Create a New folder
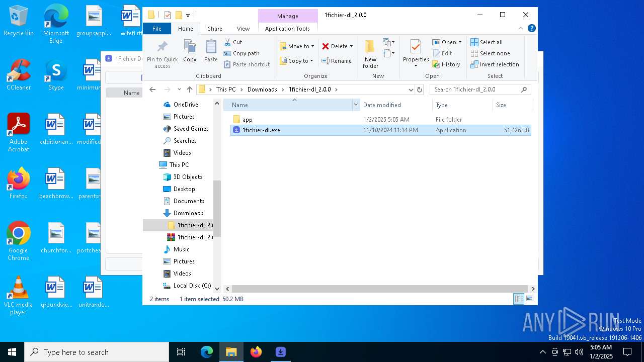 point(370,54)
